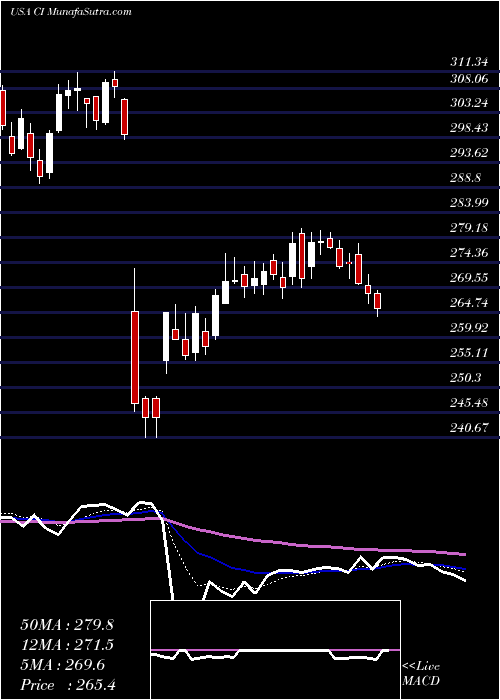Click the 274.36 price label
This screenshot has width=500, height=700.
(469, 253)
